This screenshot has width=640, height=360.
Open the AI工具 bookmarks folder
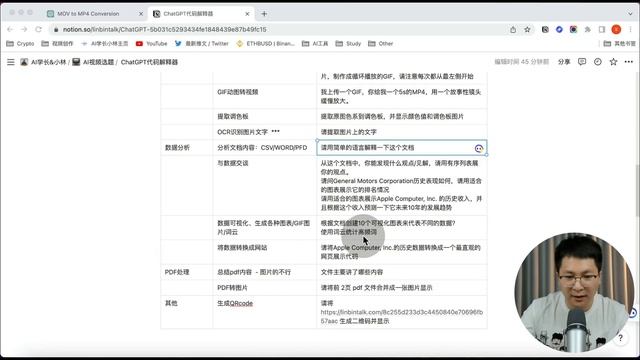[x=315, y=43]
